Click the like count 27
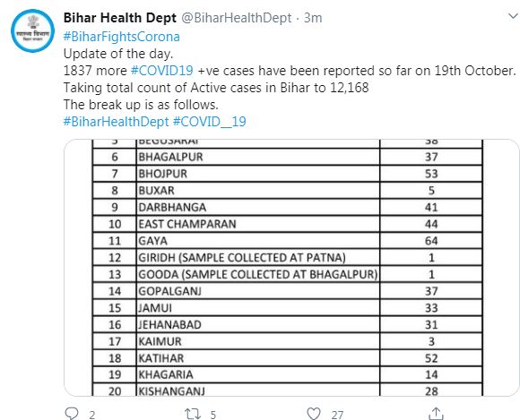The width and height of the screenshot is (520, 420). (337, 415)
